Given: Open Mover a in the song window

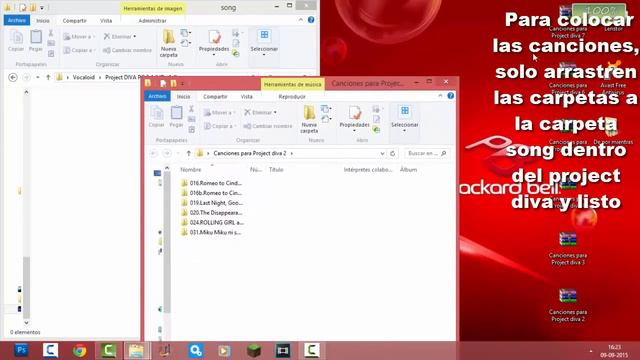Looking at the screenshot, I should click(78, 37).
